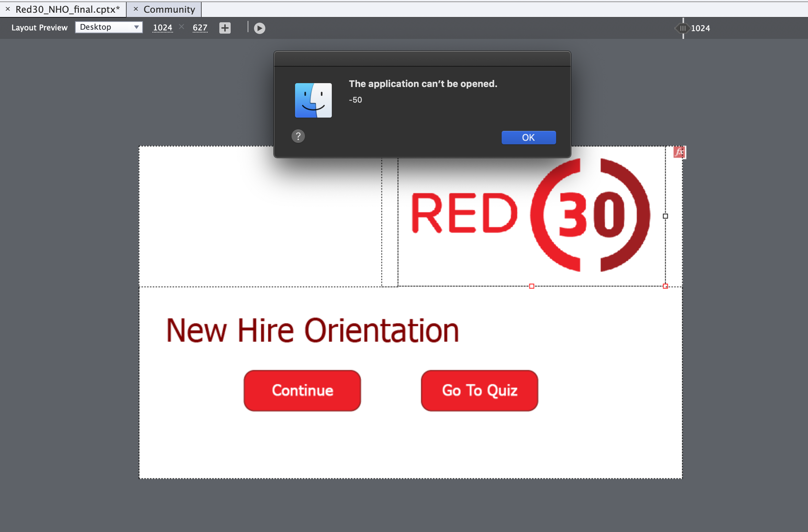Click the right-middle resize handle of logo

(665, 216)
